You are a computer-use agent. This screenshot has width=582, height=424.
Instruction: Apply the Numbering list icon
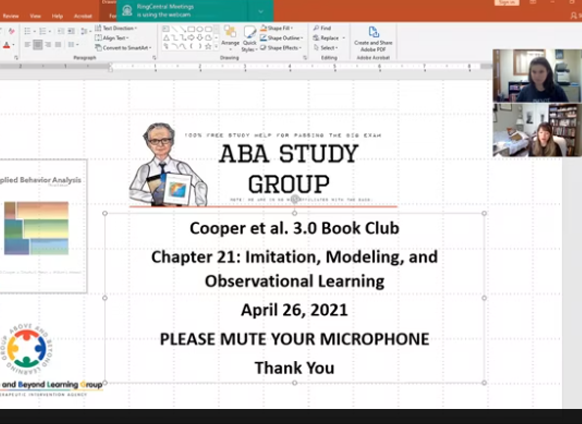[43, 31]
